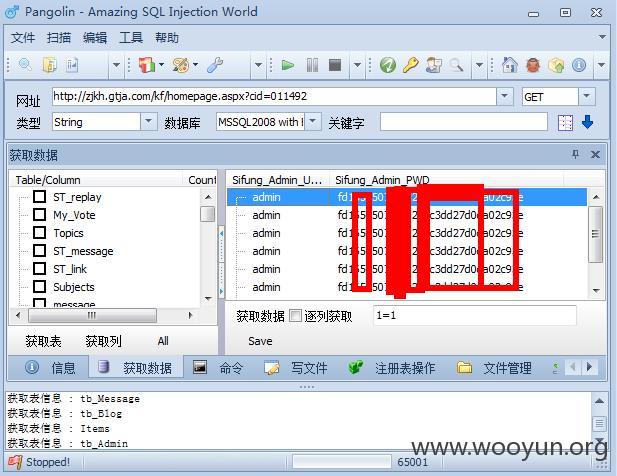Open dropdown arrow next to cube icon
The image size is (617, 476).
(x=161, y=65)
